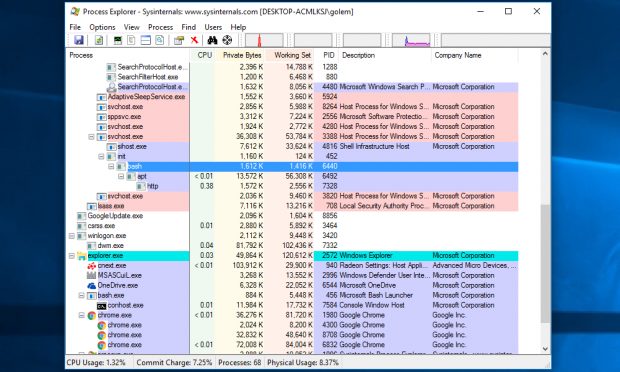
Task: Click the Refresh Now toolbar icon
Action: click(99, 40)
